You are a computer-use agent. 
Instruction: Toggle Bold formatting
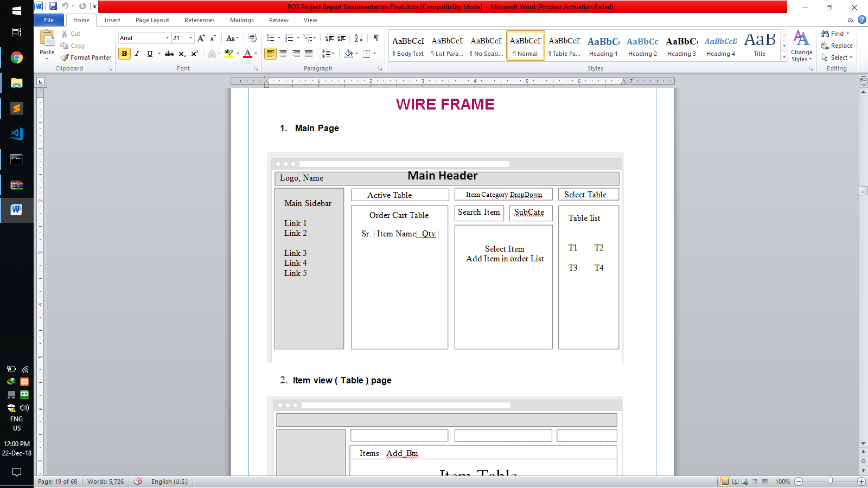click(124, 54)
